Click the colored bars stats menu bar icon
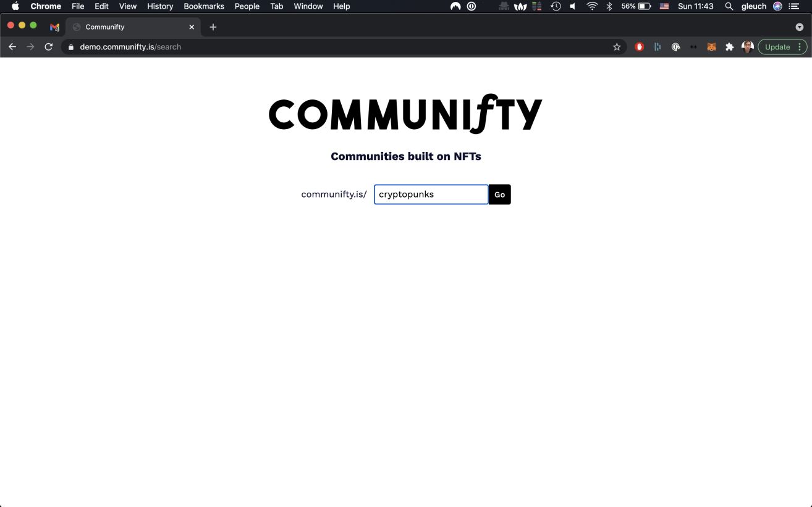 coord(537,6)
